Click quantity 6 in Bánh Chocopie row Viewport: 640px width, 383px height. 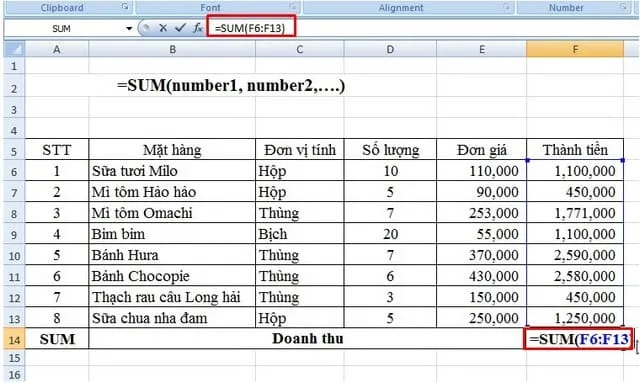390,276
